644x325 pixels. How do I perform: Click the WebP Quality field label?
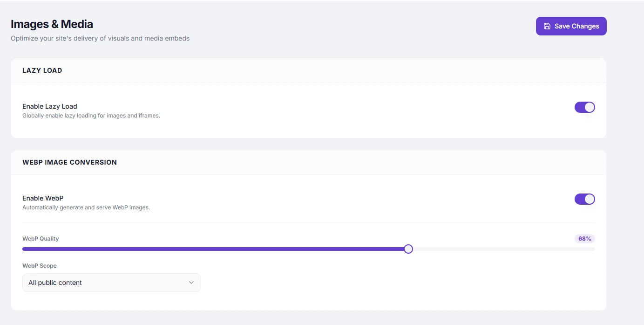[41, 239]
